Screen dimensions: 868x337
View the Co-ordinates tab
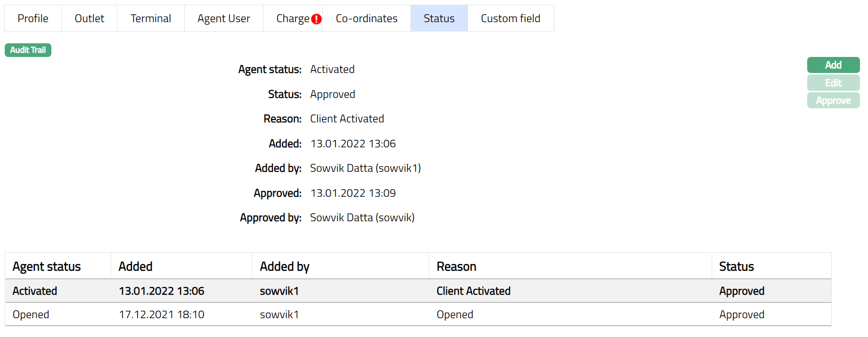click(367, 18)
